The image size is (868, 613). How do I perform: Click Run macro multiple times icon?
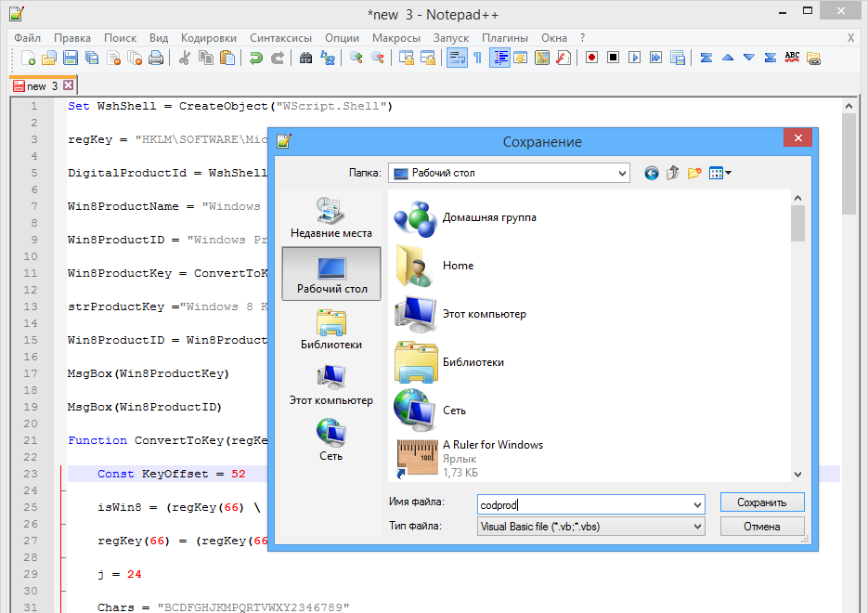(x=656, y=58)
